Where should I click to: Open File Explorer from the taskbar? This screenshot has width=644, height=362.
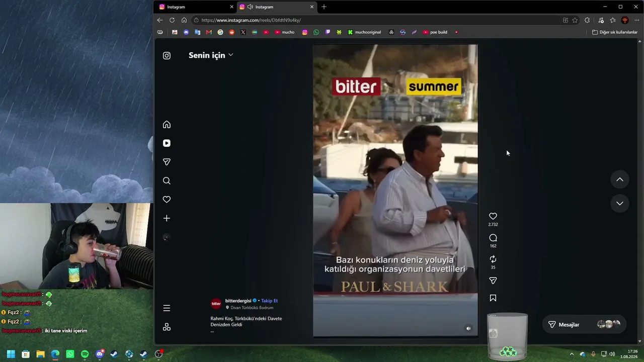pos(40,354)
